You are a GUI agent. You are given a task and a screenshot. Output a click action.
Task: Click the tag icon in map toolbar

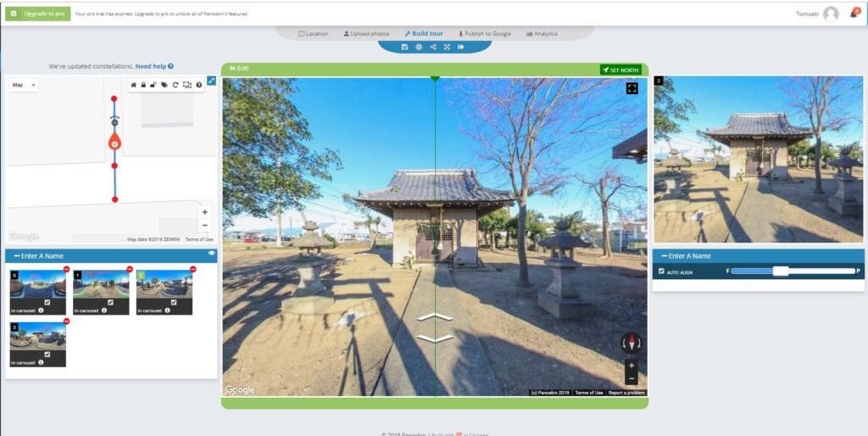tap(164, 85)
